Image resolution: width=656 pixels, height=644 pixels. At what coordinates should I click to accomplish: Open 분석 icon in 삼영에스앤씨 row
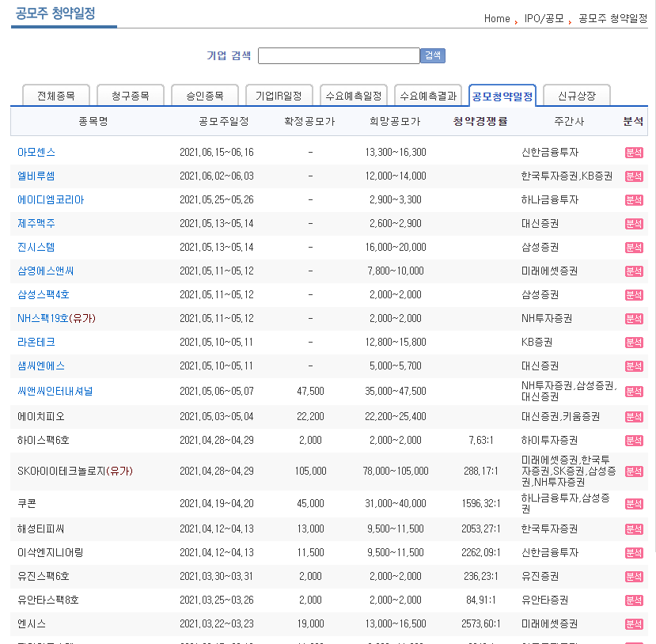634,271
